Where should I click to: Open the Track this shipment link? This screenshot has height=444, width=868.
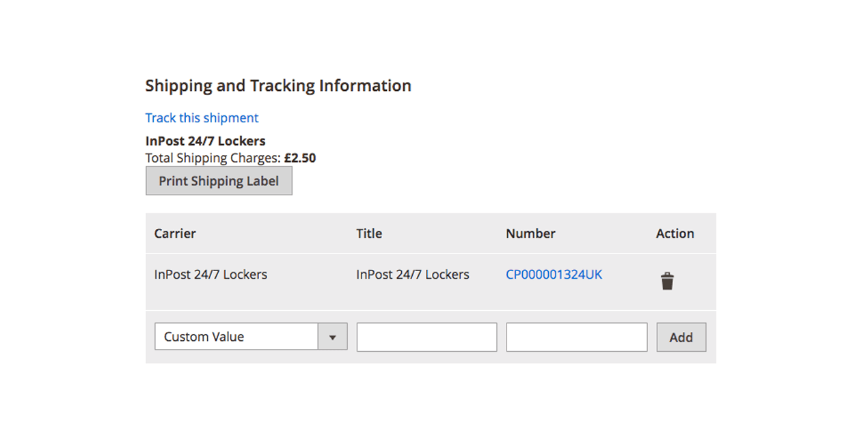tap(202, 118)
